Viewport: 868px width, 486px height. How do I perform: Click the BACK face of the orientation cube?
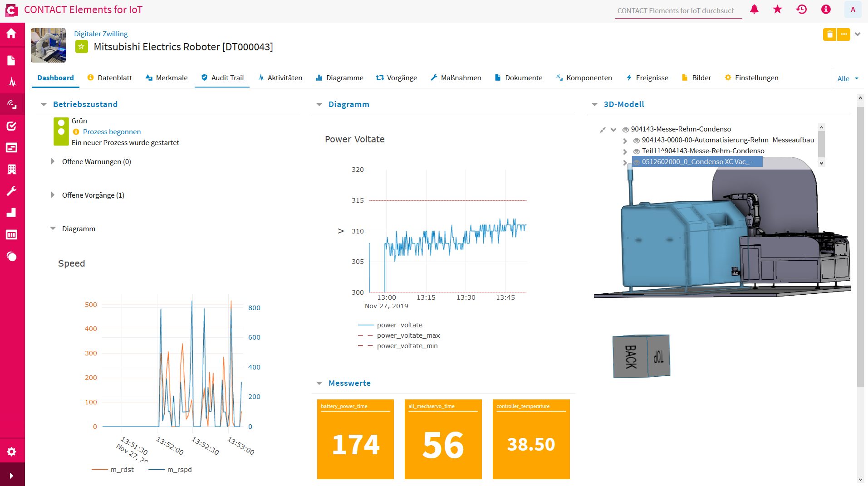630,357
